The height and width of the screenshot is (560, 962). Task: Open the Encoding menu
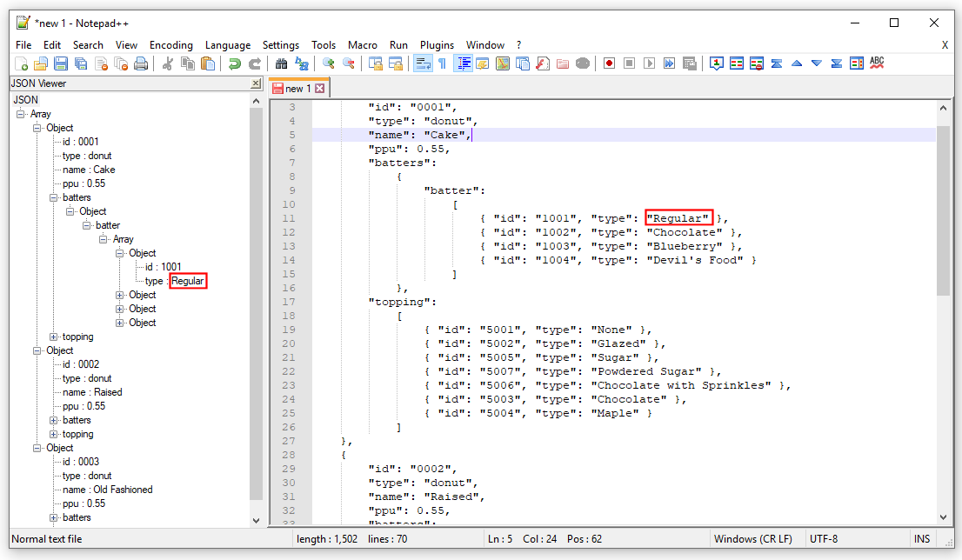pos(171,45)
